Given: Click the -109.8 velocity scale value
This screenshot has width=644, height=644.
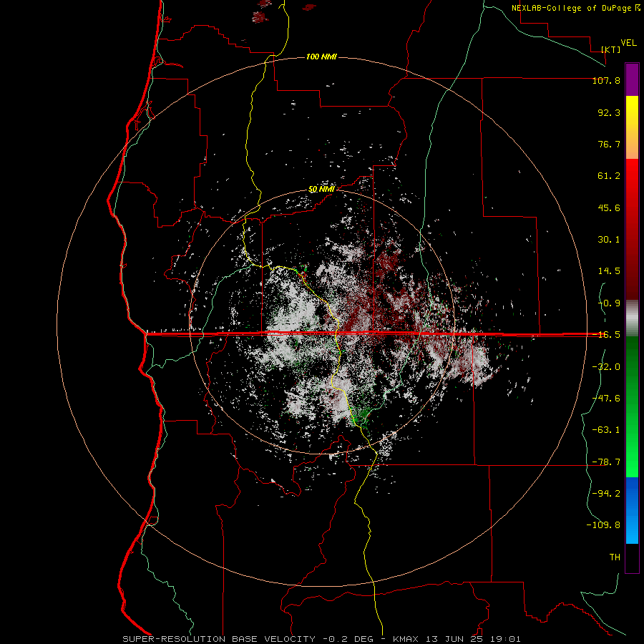Looking at the screenshot, I should [603, 525].
